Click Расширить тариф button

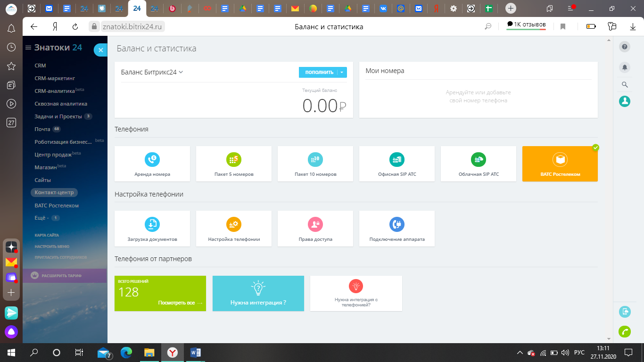[x=65, y=276]
